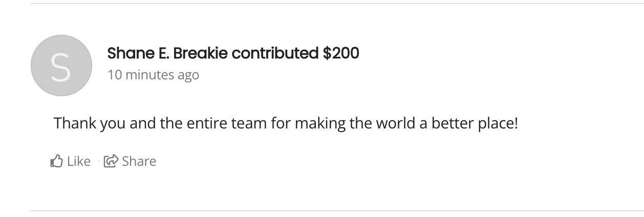This screenshot has height=217, width=644.
Task: Click the horizontal divider above the contribution
Action: coord(337,4)
